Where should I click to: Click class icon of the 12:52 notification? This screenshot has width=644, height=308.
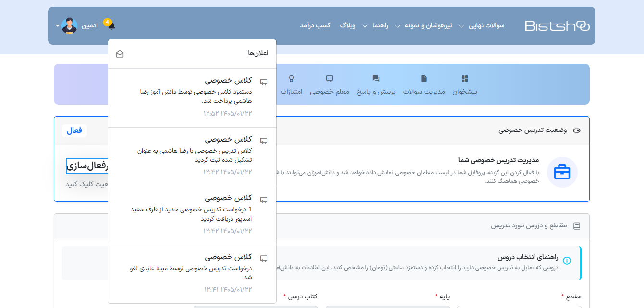tap(264, 82)
